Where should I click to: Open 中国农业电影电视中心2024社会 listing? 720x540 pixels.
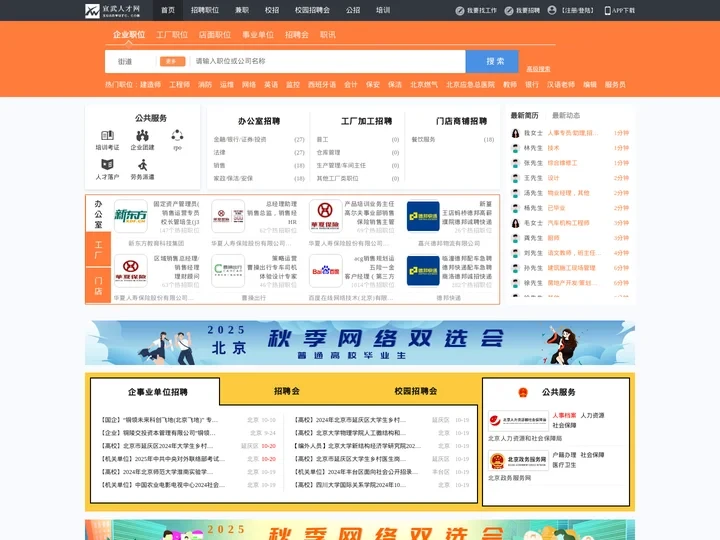click(x=163, y=484)
